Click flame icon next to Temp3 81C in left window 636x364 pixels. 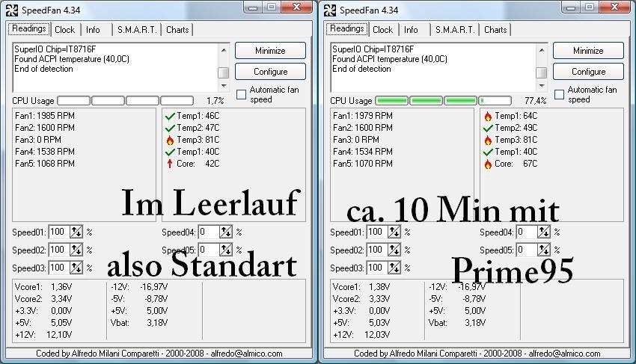click(x=170, y=141)
